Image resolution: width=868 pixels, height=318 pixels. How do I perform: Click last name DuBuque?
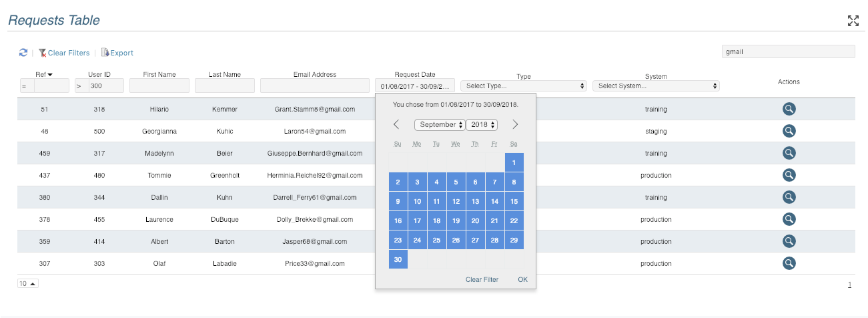[x=225, y=219]
